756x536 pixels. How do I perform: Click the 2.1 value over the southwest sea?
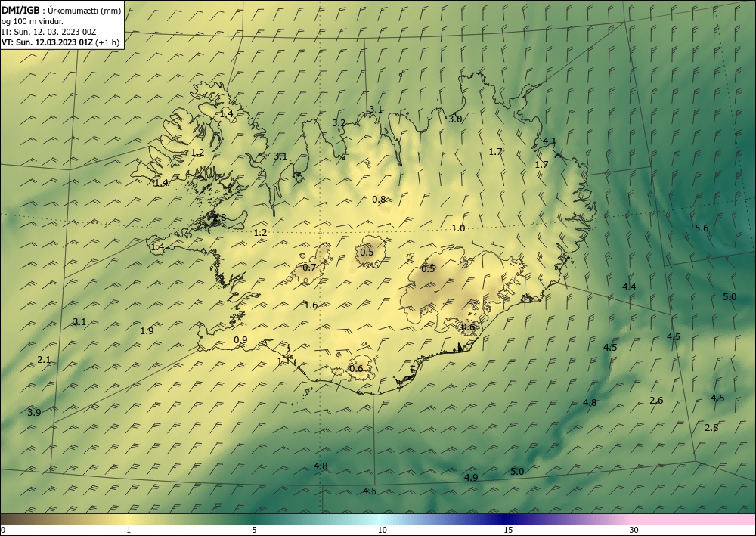[43, 360]
